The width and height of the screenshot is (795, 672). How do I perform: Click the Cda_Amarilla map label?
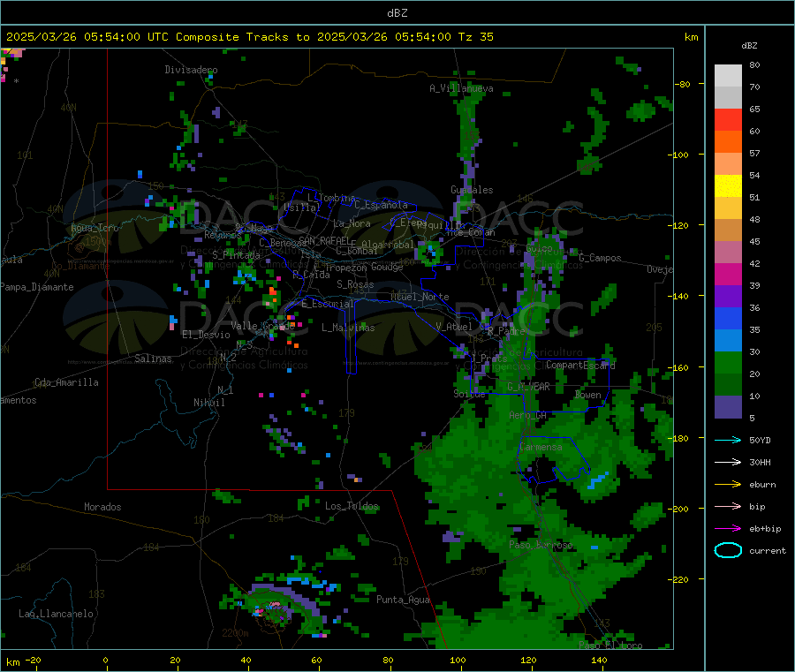coord(66,382)
